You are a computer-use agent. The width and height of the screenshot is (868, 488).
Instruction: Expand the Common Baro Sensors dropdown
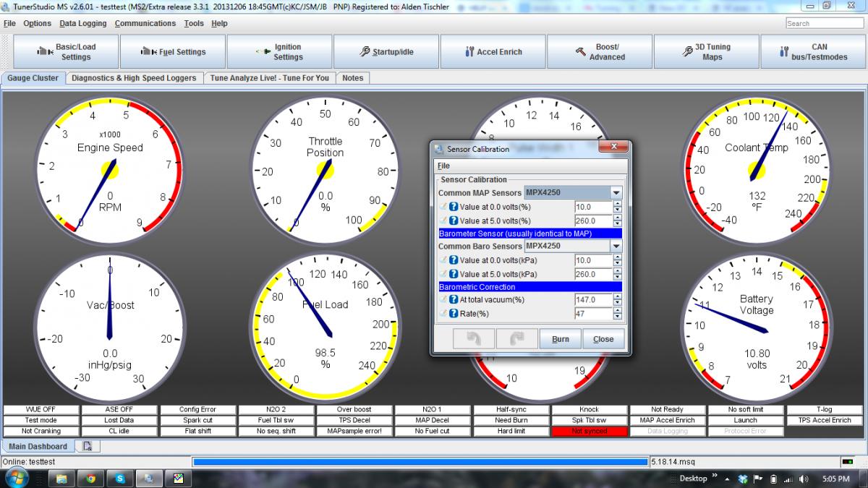pos(616,246)
